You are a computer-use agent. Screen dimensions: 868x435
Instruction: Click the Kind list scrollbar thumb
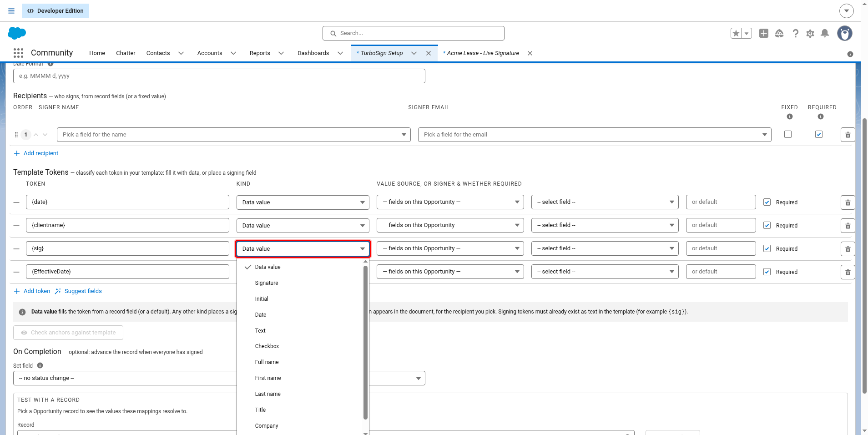click(x=365, y=342)
